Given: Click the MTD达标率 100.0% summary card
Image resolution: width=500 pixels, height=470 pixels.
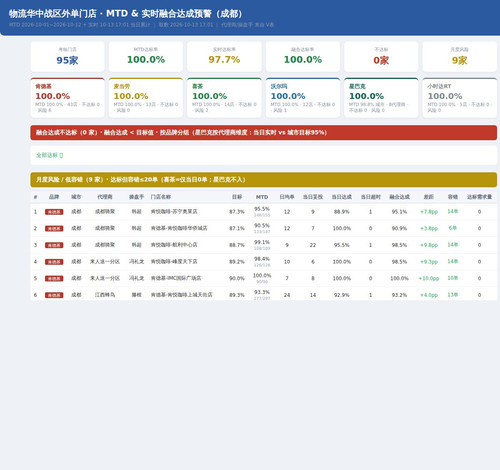Looking at the screenshot, I should tap(146, 56).
